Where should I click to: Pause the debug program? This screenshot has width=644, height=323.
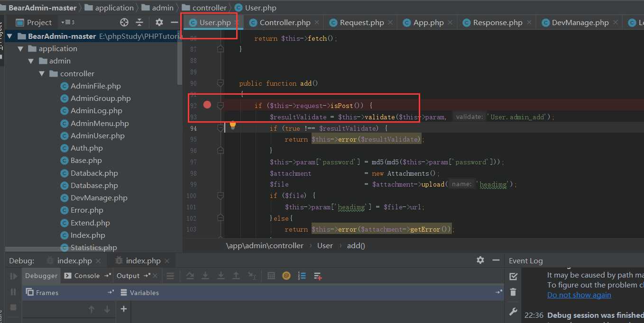(x=13, y=292)
